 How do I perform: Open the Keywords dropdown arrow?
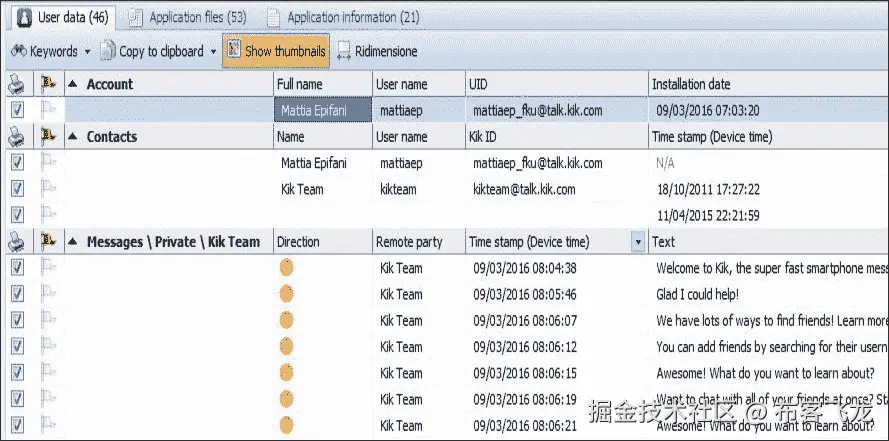[x=87, y=52]
